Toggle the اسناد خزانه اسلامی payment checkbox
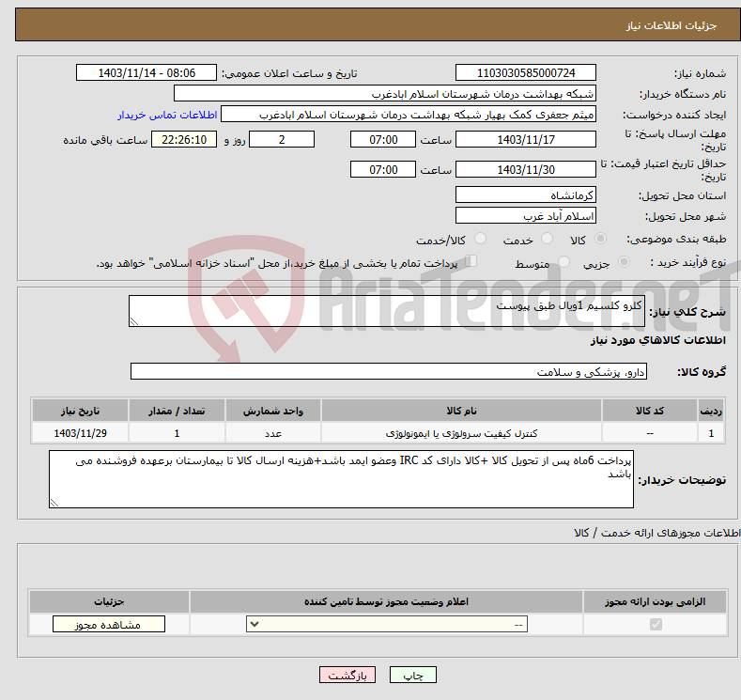This screenshot has width=741, height=700. coord(471,262)
